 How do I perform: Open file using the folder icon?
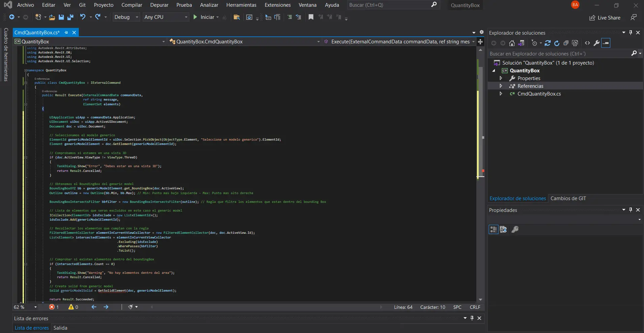52,17
